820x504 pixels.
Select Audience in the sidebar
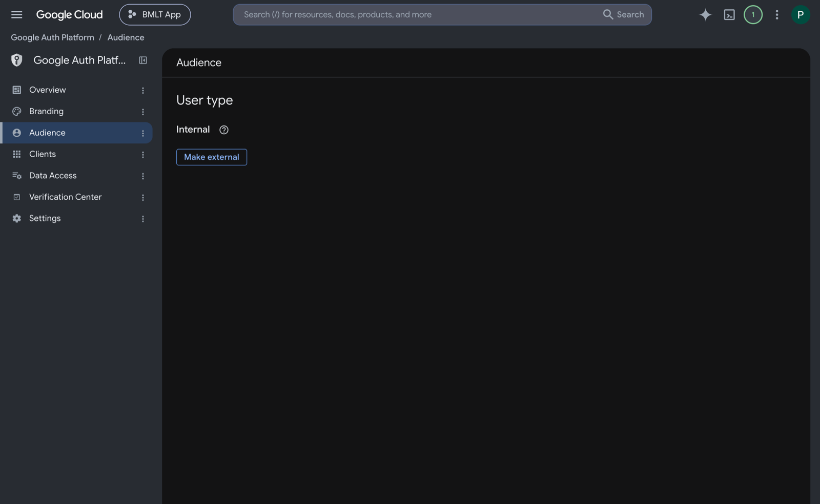(x=77, y=133)
